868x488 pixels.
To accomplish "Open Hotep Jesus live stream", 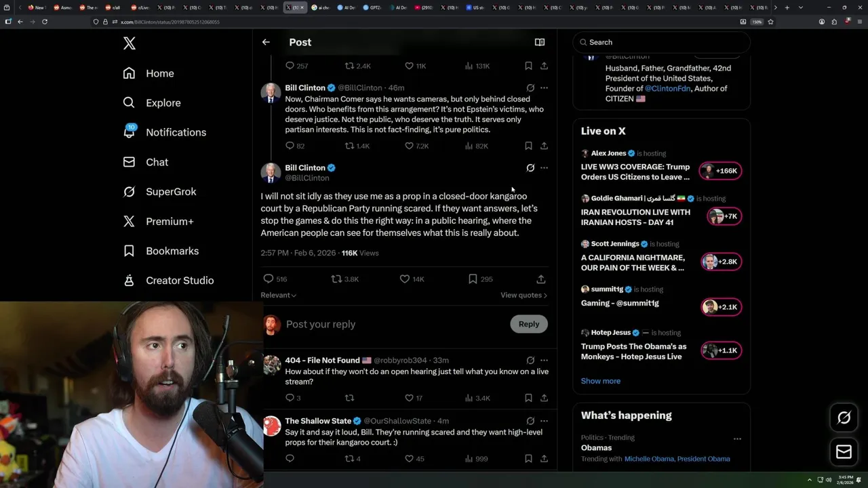I will point(661,345).
